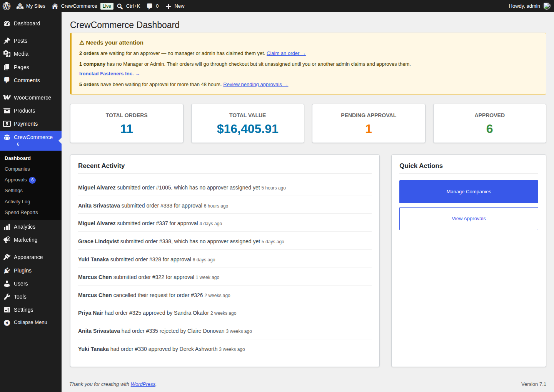Click activity row for order #335 rejected
Image resolution: width=554 pixels, height=392 pixels.
[225, 331]
